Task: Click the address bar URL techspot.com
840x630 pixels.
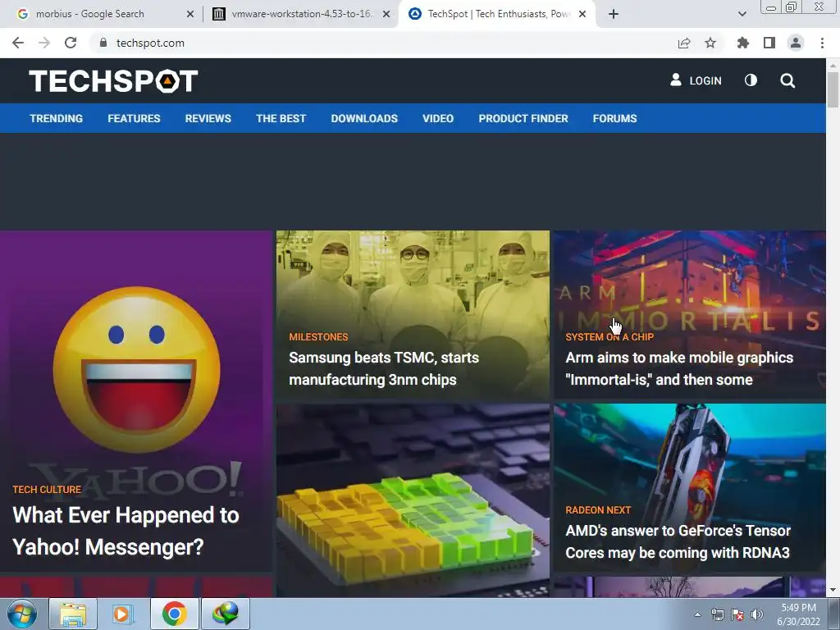Action: pos(150,43)
